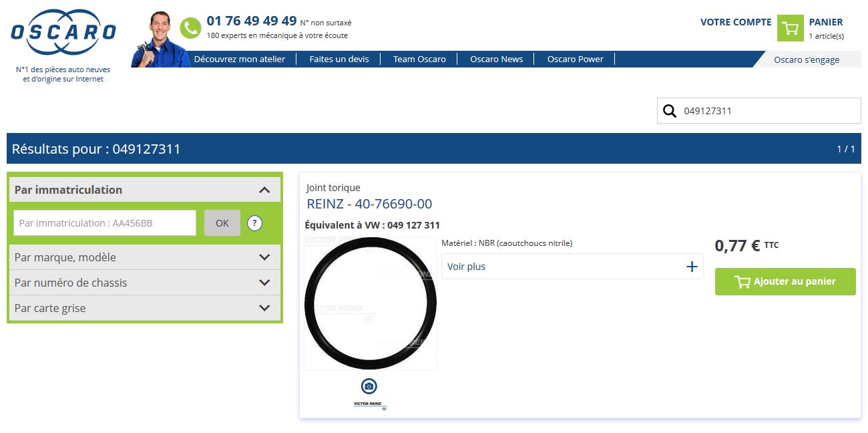Click OK button for immatriculation
This screenshot has height=433, width=868.
[222, 223]
